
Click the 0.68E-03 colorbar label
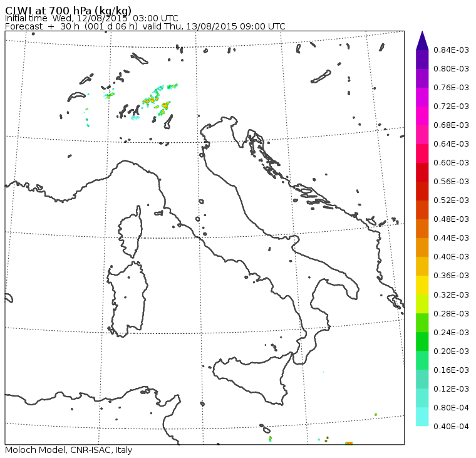(x=451, y=125)
